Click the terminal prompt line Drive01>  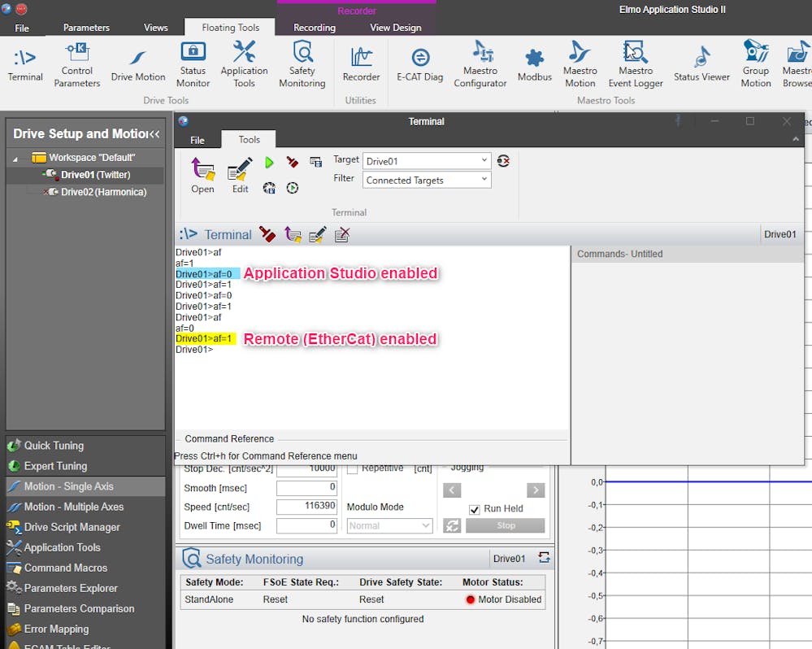(194, 350)
